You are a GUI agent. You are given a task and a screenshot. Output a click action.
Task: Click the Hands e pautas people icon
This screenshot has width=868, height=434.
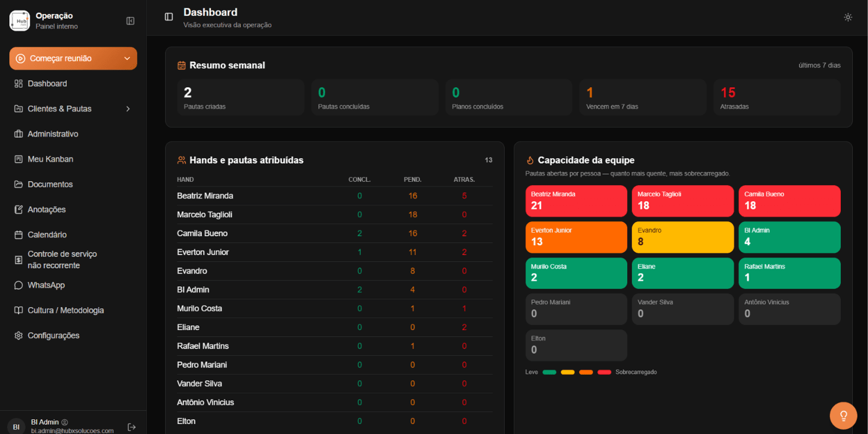coord(182,161)
